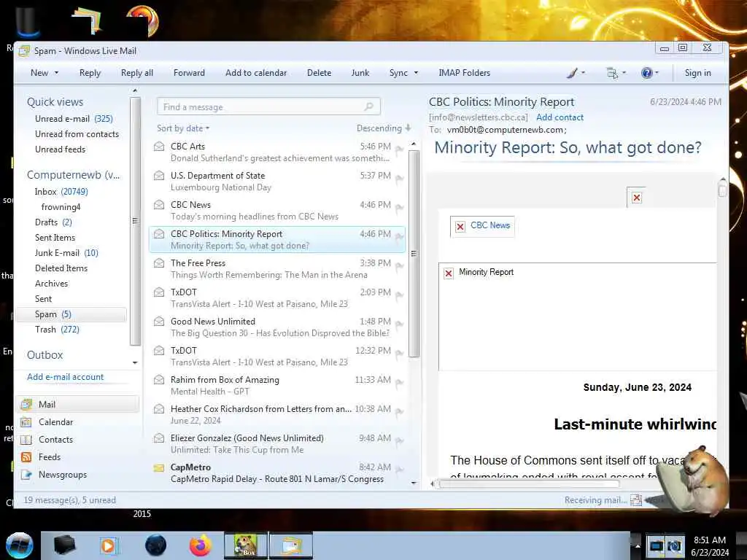Click the Reply toolbar button

pyautogui.click(x=90, y=73)
